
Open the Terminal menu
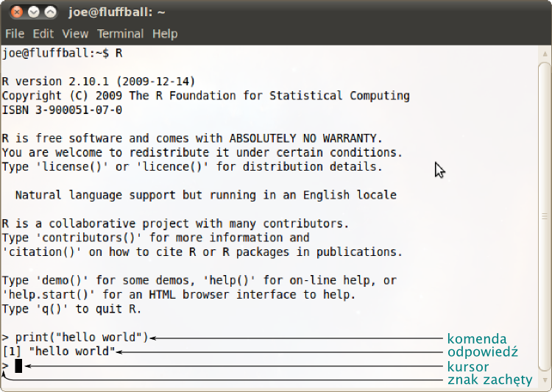coord(120,34)
